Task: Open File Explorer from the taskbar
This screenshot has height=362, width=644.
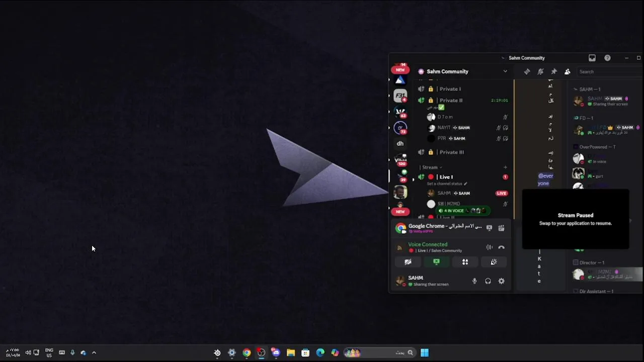Action: pyautogui.click(x=291, y=353)
